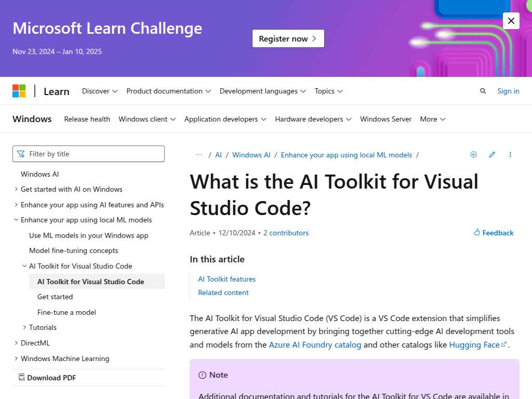Click the Windows section title
The width and height of the screenshot is (532, 399).
(32, 119)
